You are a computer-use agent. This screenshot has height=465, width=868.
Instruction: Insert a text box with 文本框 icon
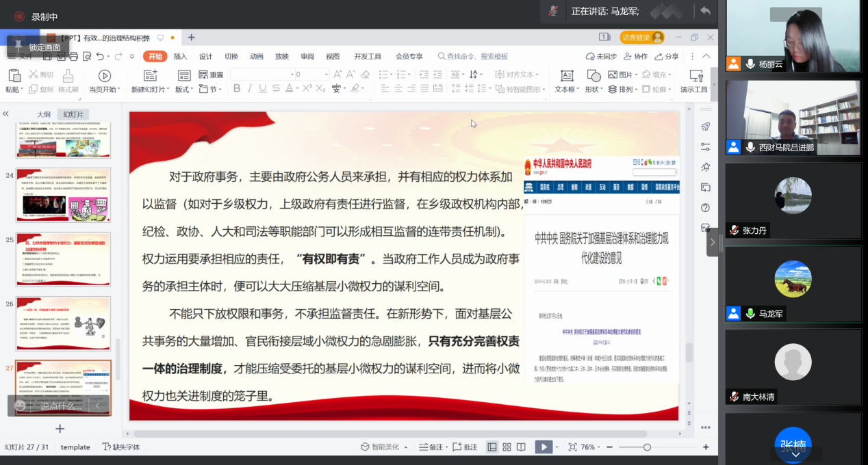(x=566, y=76)
